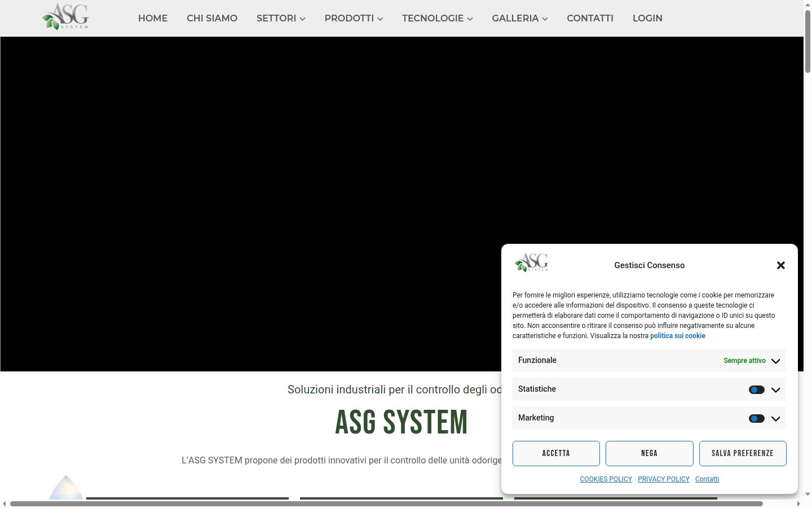Open the Login page
812x508 pixels.
647,18
